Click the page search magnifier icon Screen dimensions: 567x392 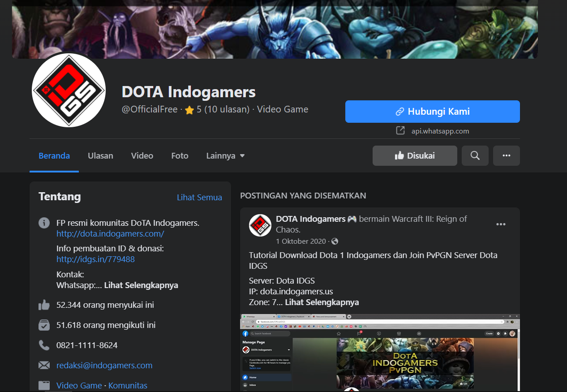click(475, 156)
